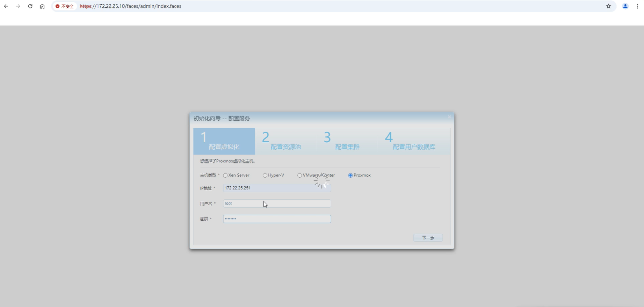Select the Xen Server host type
644x307 pixels.
click(x=225, y=176)
